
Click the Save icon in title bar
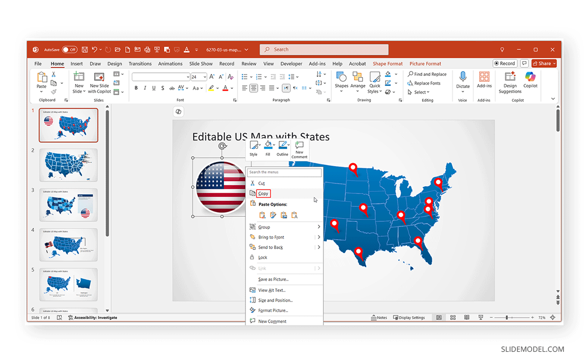85,49
